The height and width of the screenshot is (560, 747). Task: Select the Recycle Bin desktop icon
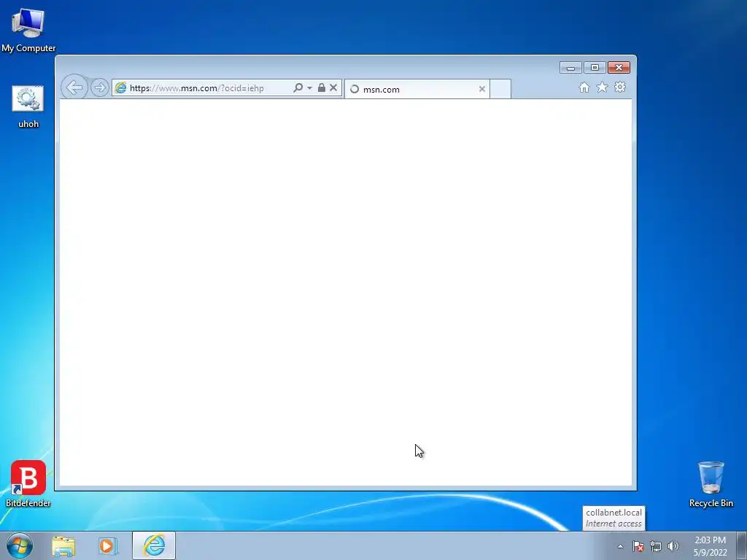click(x=711, y=484)
